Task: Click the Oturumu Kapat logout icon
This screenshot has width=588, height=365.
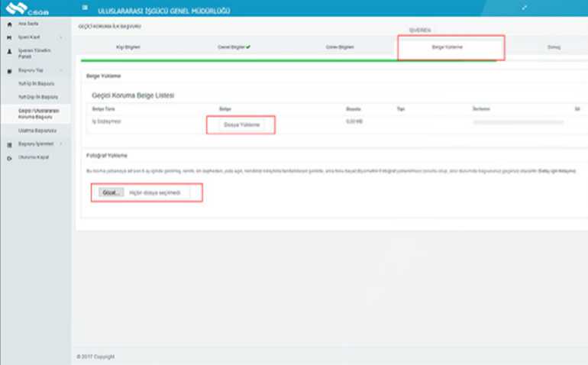Action: click(x=8, y=157)
